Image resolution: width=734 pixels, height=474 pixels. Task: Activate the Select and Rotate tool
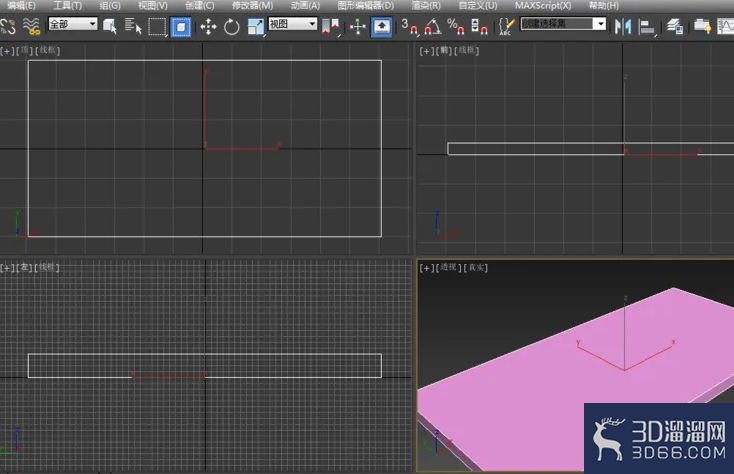click(232, 27)
